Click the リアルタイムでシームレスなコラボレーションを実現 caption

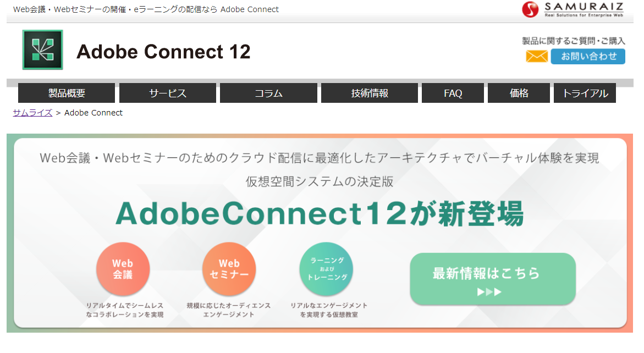(125, 310)
